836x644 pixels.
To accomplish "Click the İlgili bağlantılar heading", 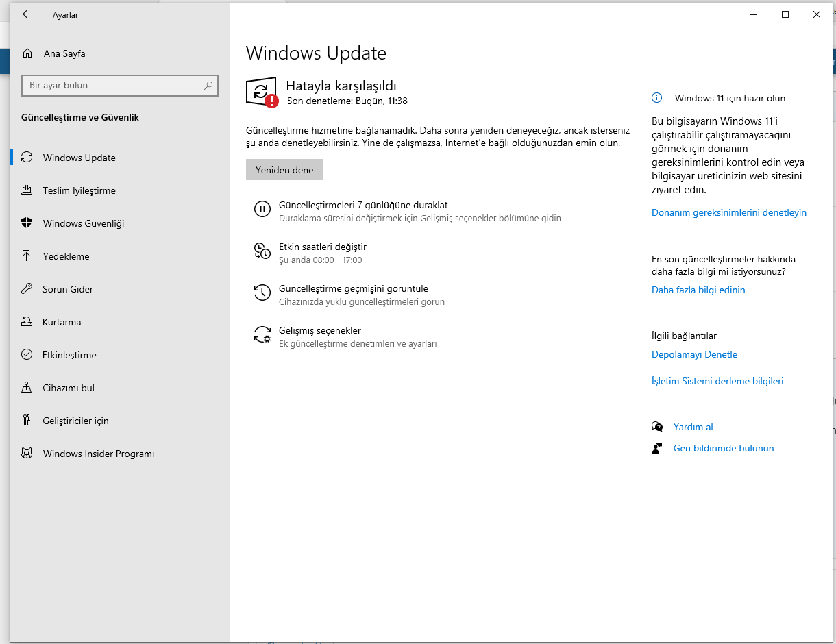I will [684, 336].
